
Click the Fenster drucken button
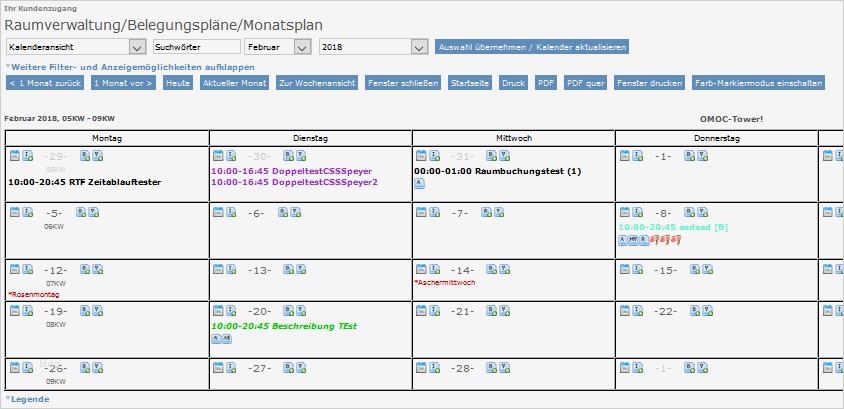650,83
